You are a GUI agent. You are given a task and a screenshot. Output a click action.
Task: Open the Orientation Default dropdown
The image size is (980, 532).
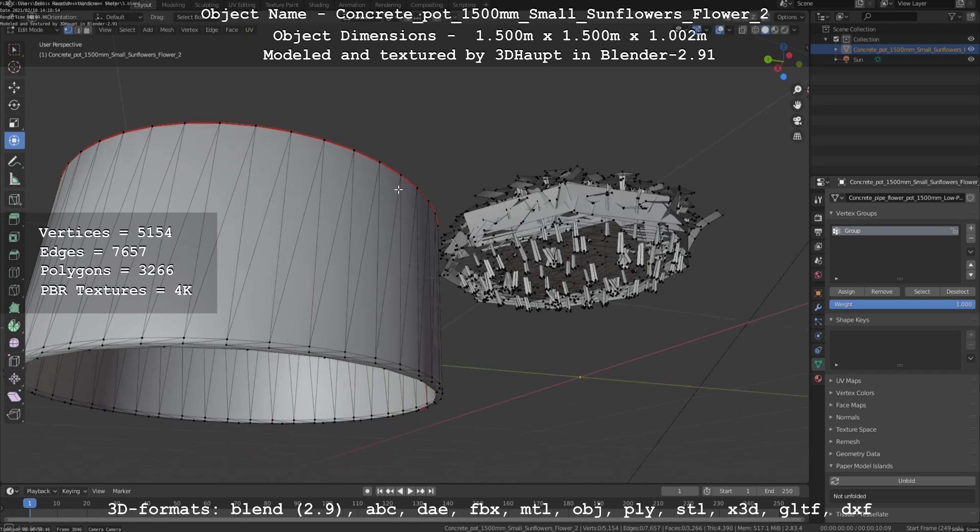[x=119, y=17]
